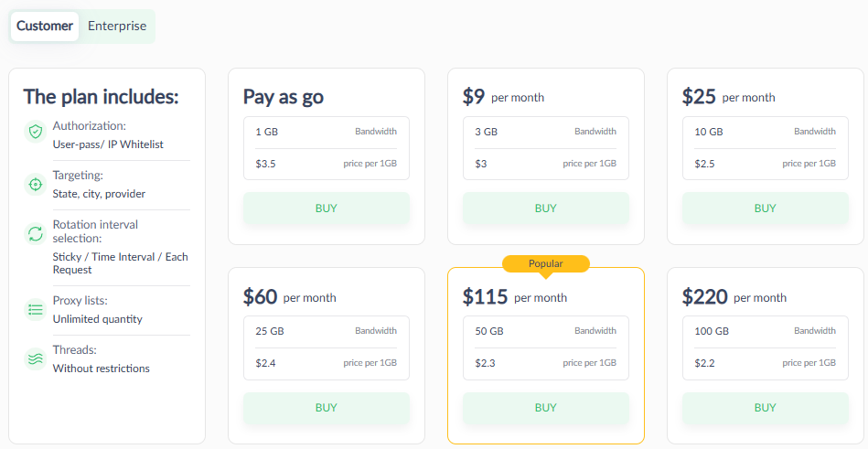Click the Threads waves icon
The width and height of the screenshot is (868, 449).
[35, 359]
